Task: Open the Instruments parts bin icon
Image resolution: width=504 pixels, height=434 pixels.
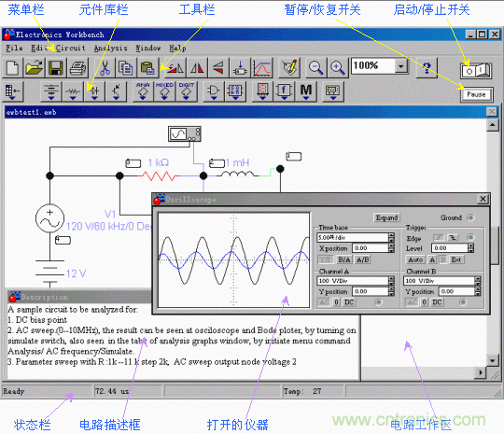Action: tap(332, 91)
